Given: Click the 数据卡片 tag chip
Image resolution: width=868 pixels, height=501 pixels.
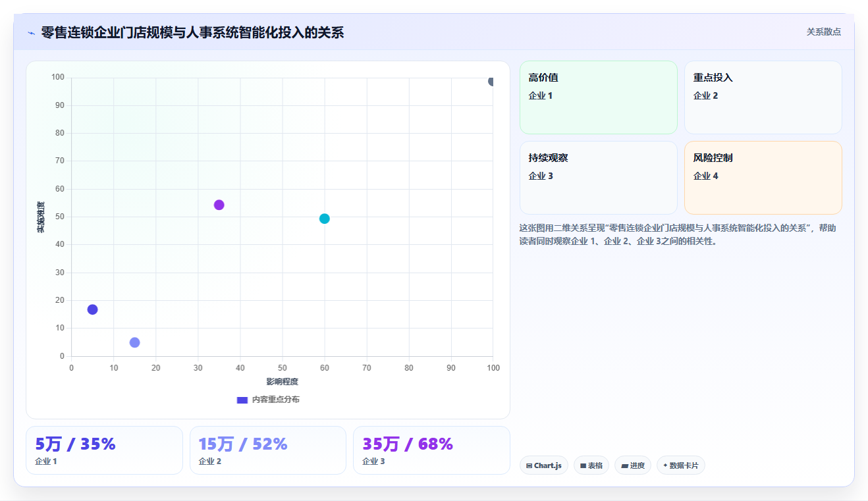Looking at the screenshot, I should (681, 465).
